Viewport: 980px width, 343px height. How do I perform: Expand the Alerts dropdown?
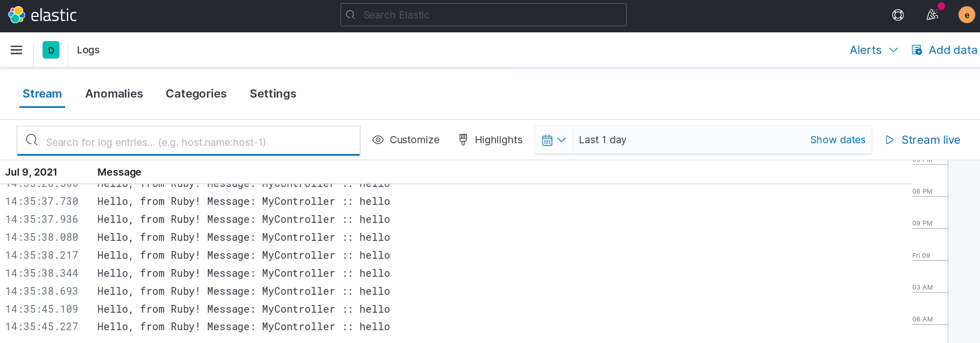point(874,50)
